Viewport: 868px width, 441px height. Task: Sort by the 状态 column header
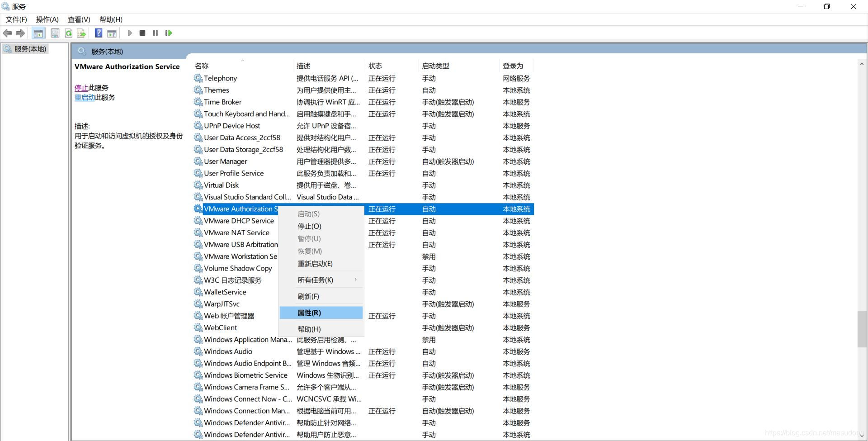[x=392, y=66]
